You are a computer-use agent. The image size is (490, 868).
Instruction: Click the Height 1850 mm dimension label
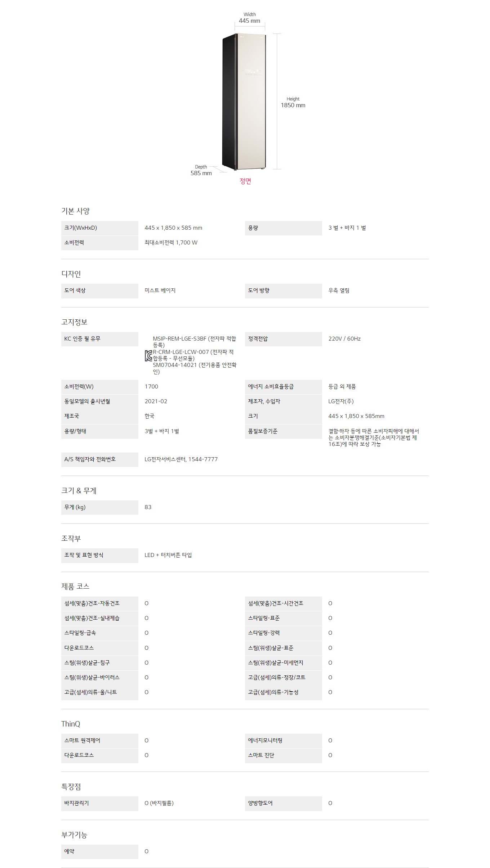(x=293, y=102)
